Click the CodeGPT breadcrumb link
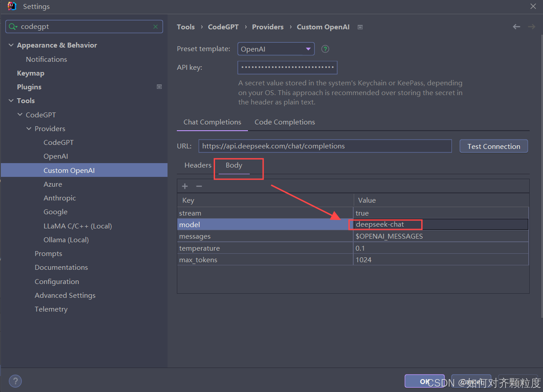 click(x=223, y=27)
